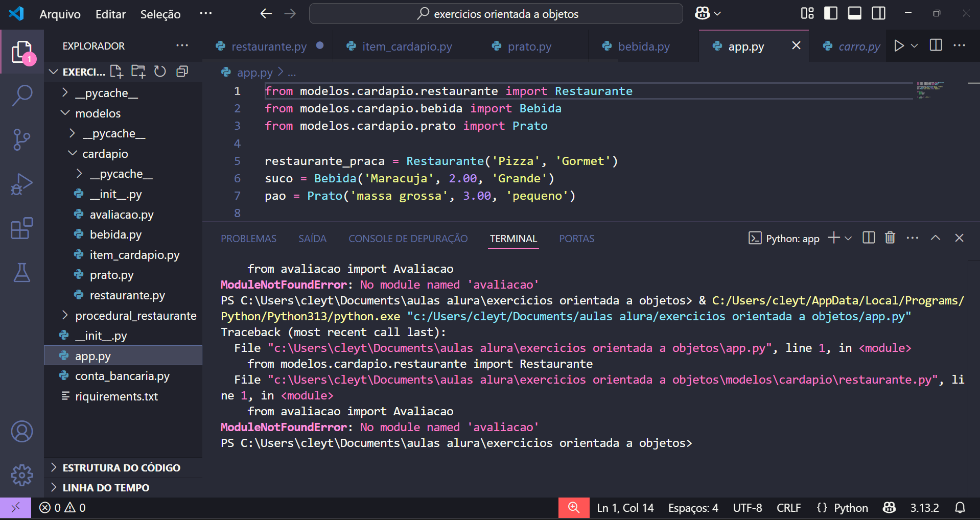Open the Accounts menu icon
Image resolution: width=980 pixels, height=520 pixels.
click(22, 432)
